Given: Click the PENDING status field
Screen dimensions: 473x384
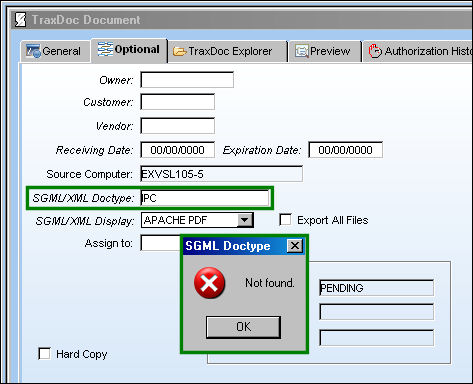Looking at the screenshot, I should click(377, 288).
